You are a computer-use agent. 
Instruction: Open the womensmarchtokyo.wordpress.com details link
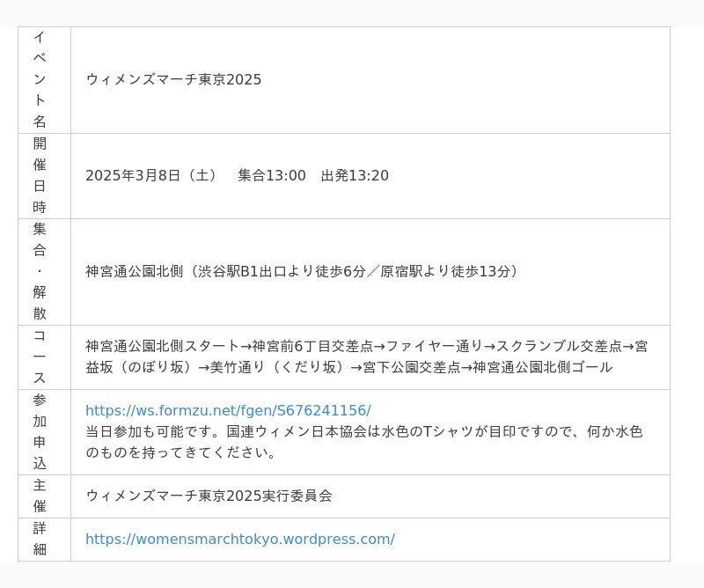pyautogui.click(x=239, y=539)
